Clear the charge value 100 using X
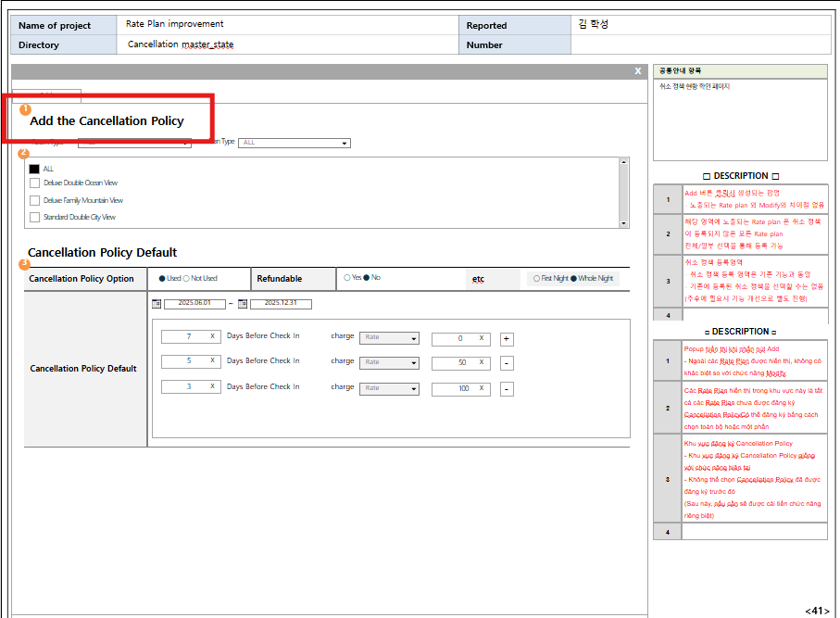 (482, 389)
